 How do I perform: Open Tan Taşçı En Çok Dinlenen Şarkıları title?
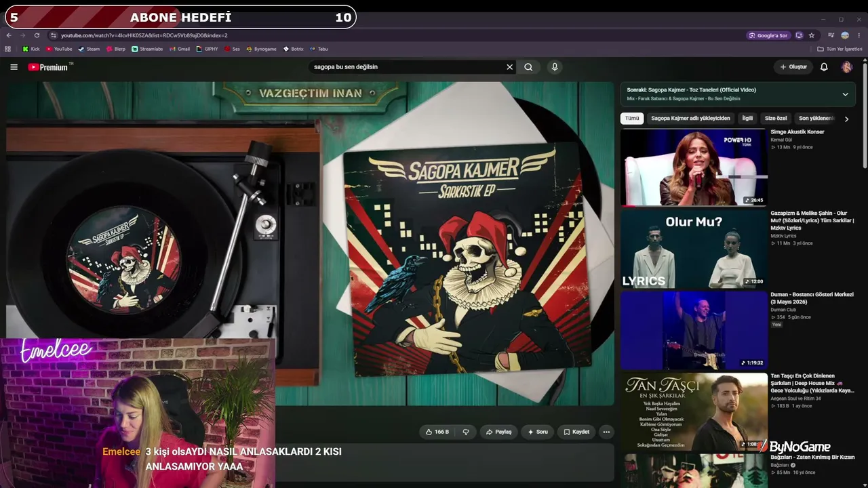[812, 383]
